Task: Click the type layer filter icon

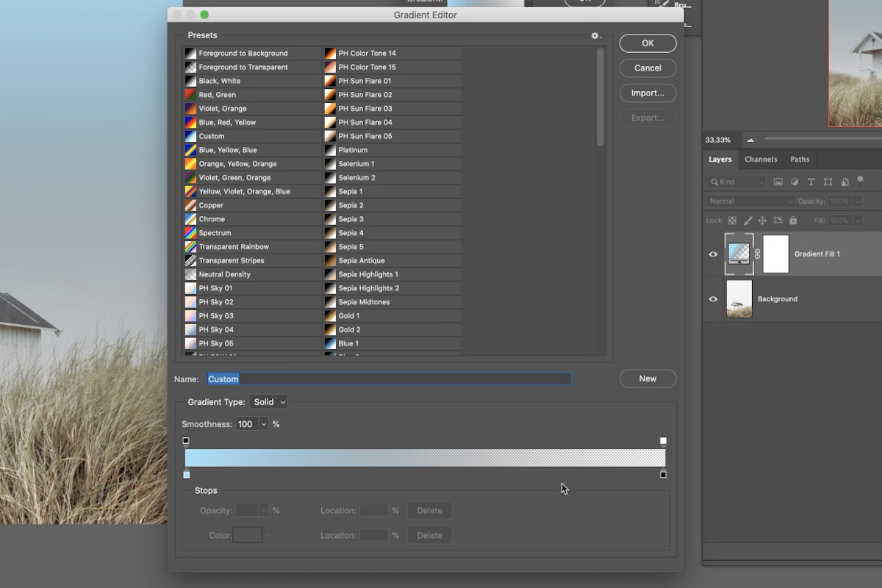Action: 811,182
